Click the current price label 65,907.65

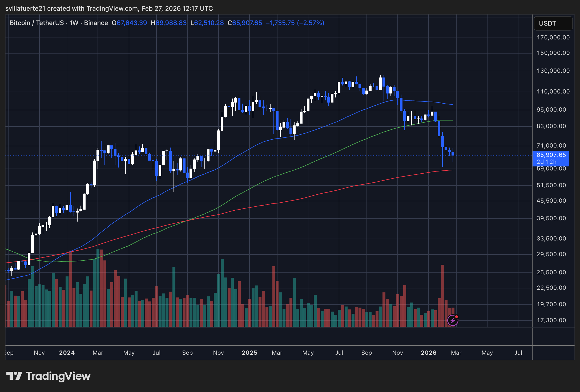tap(551, 155)
